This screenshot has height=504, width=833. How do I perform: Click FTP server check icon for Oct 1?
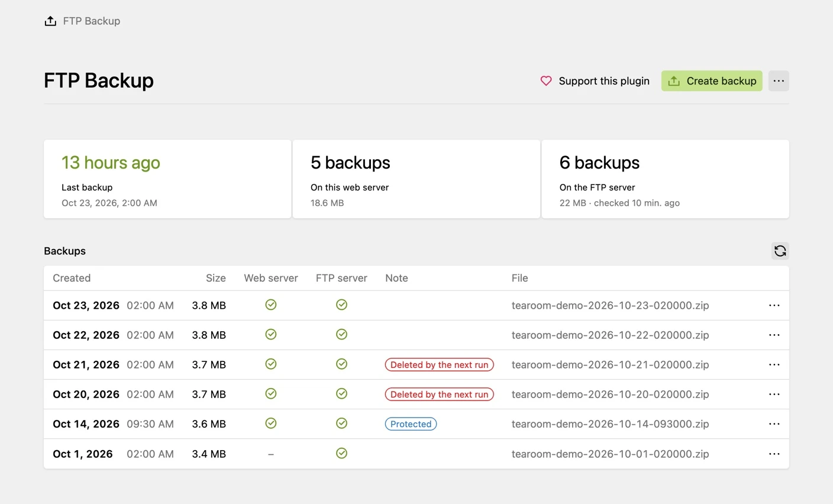(x=341, y=453)
